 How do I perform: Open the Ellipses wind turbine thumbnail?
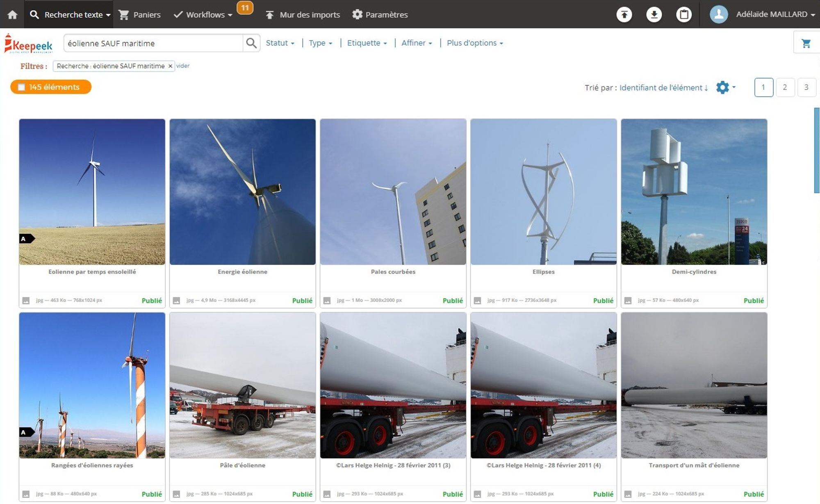(543, 192)
